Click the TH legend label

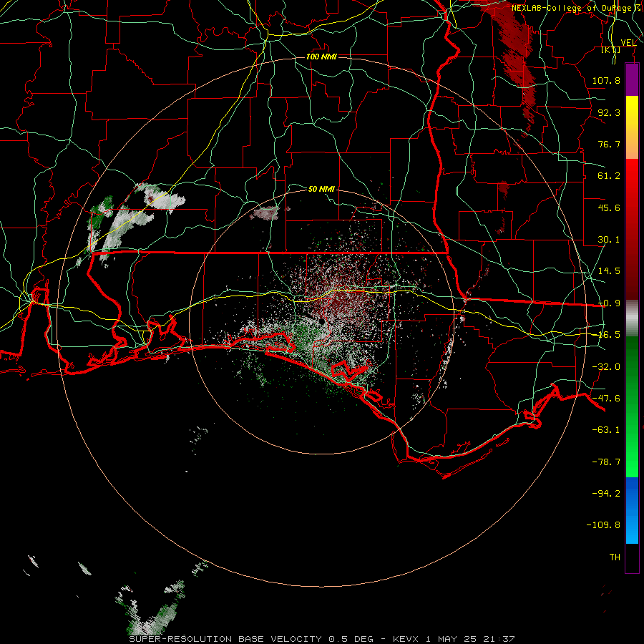pyautogui.click(x=615, y=557)
